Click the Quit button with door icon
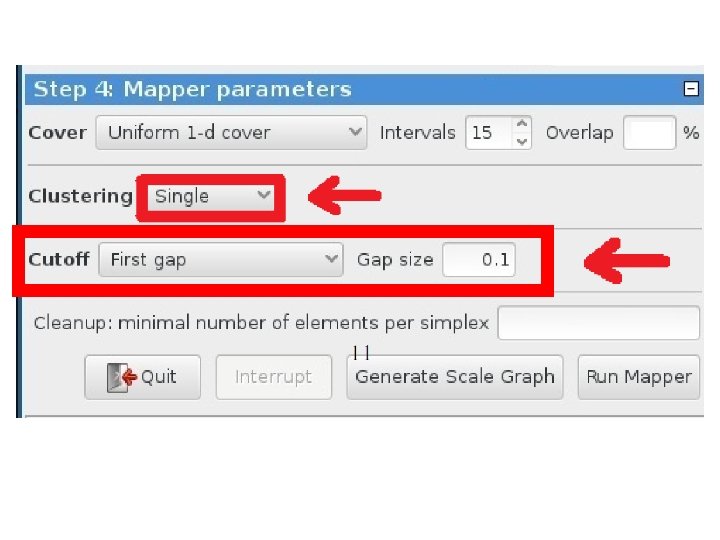 point(143,377)
